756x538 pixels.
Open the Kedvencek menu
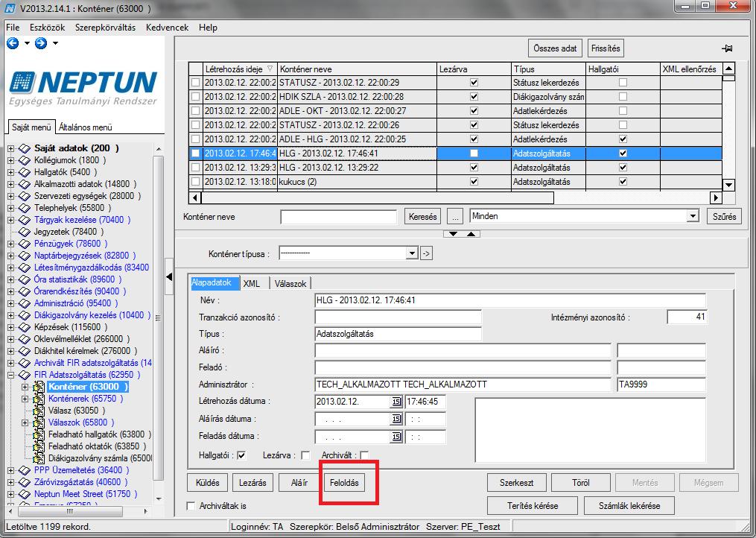pos(167,28)
